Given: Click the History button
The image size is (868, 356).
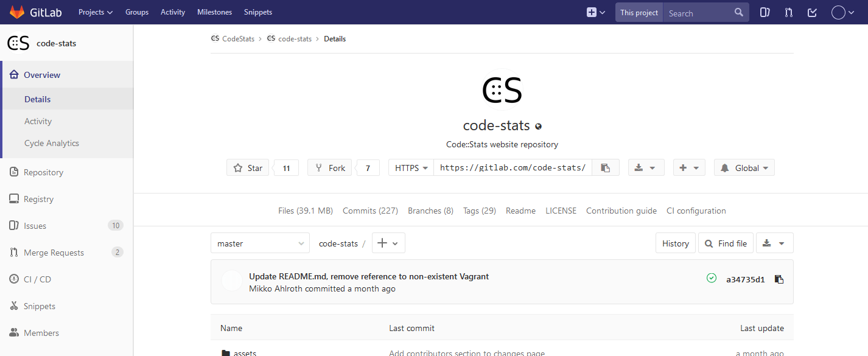Looking at the screenshot, I should point(675,243).
